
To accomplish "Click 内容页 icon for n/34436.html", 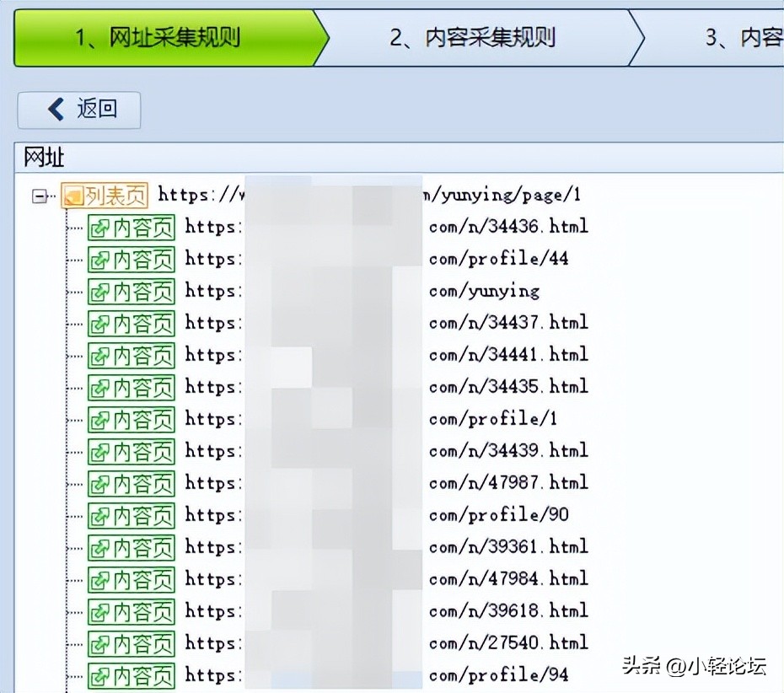I will pyautogui.click(x=132, y=228).
